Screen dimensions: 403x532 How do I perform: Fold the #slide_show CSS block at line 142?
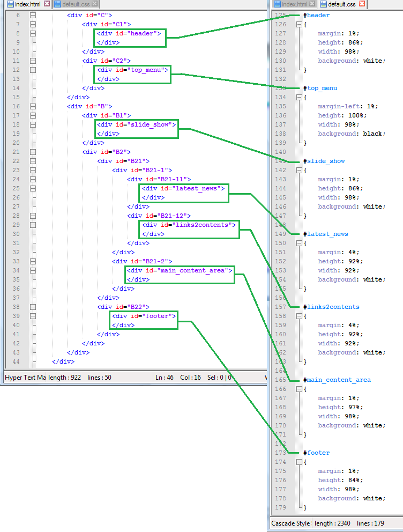point(299,170)
